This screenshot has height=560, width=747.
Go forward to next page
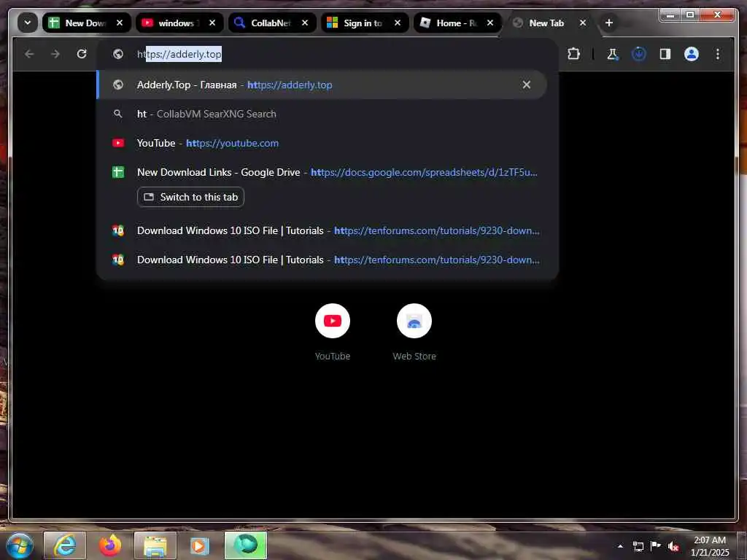pyautogui.click(x=55, y=54)
